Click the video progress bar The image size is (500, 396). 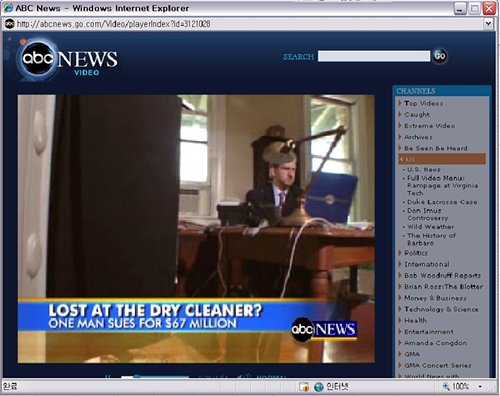(155, 377)
